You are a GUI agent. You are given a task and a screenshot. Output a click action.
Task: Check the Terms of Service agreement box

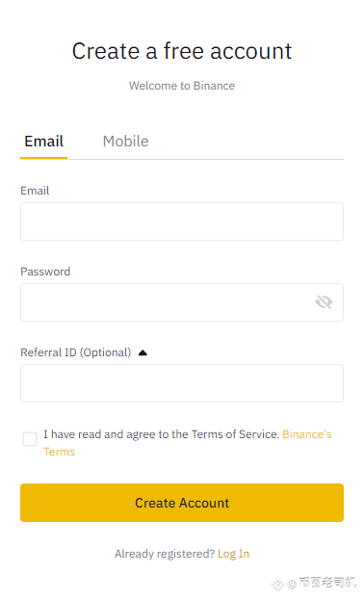pyautogui.click(x=30, y=439)
